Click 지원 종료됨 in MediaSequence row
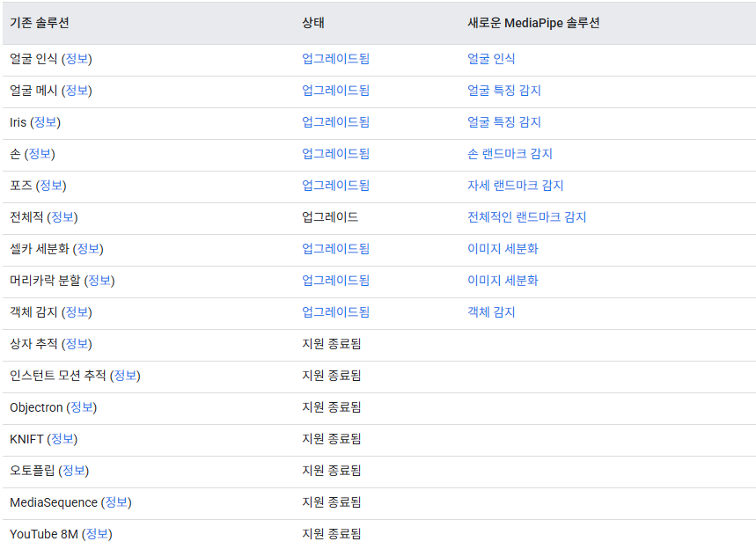 click(x=332, y=502)
